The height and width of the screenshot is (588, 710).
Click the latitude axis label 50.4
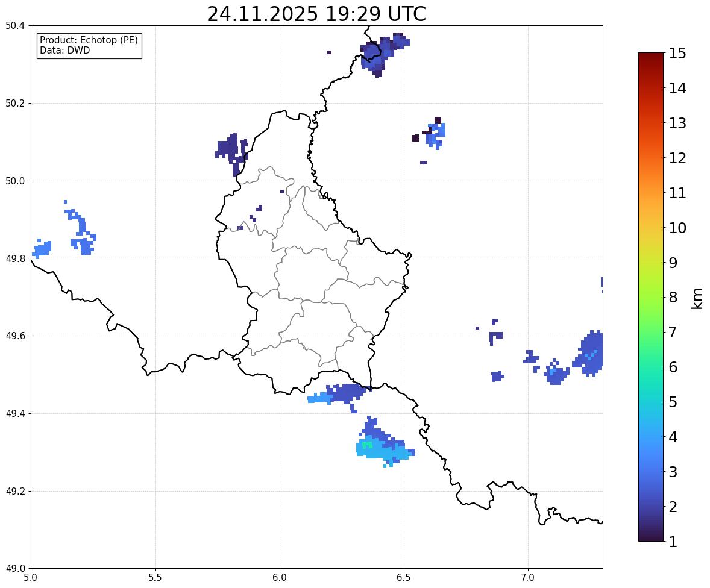15,26
